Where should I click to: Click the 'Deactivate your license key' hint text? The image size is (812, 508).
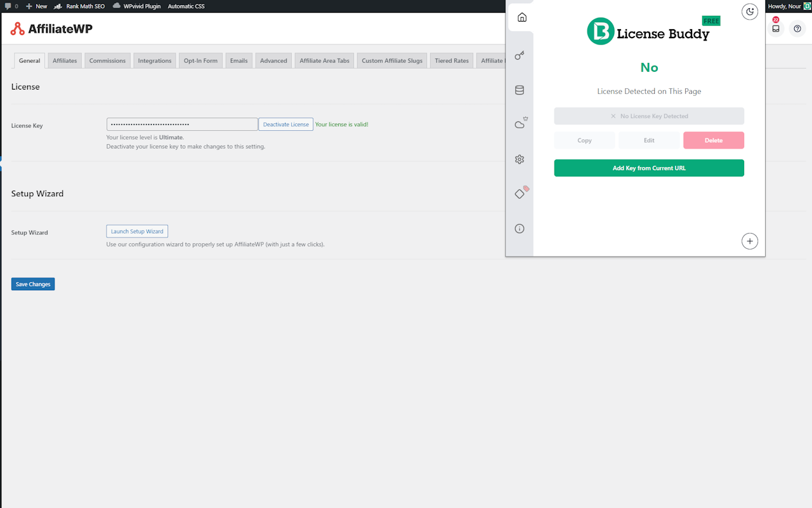[186, 147]
